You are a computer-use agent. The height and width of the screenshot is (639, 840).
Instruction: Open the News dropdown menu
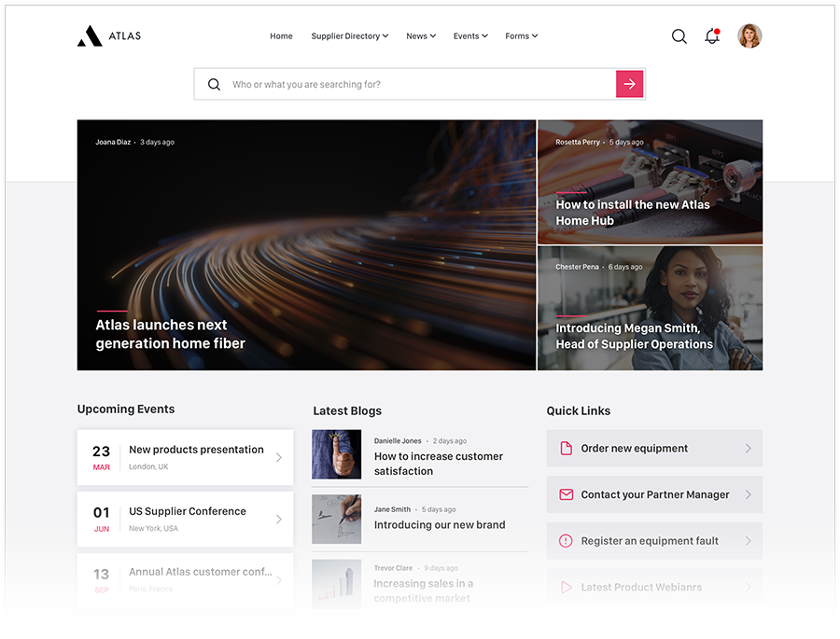click(420, 35)
